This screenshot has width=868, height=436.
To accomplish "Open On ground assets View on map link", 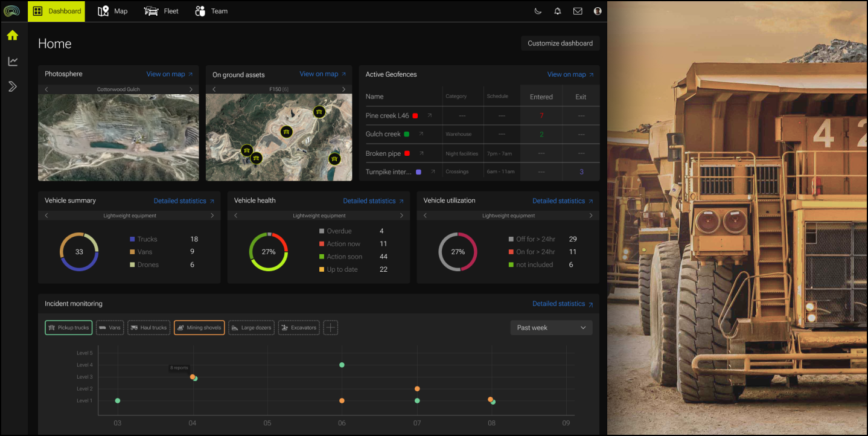I will pyautogui.click(x=323, y=74).
